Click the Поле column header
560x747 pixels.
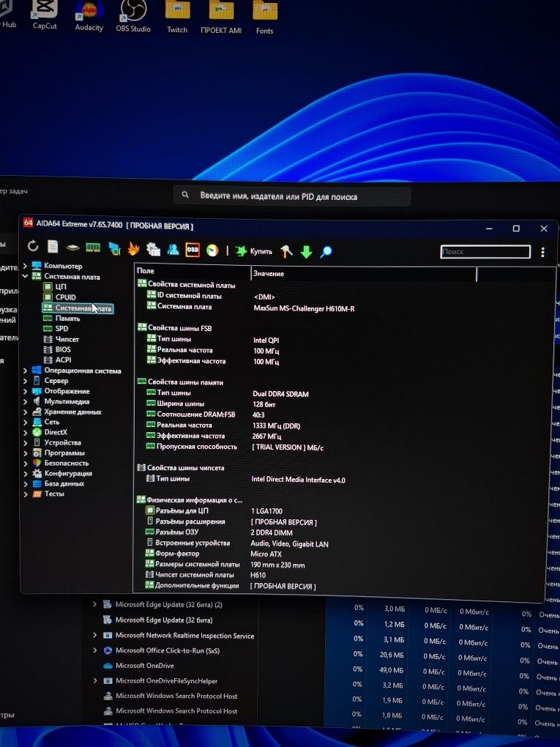193,271
